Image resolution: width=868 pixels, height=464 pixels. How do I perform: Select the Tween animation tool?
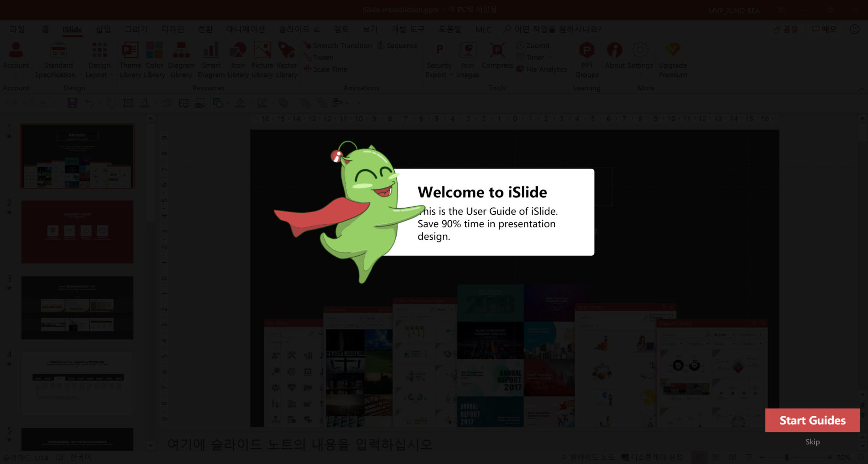point(319,57)
